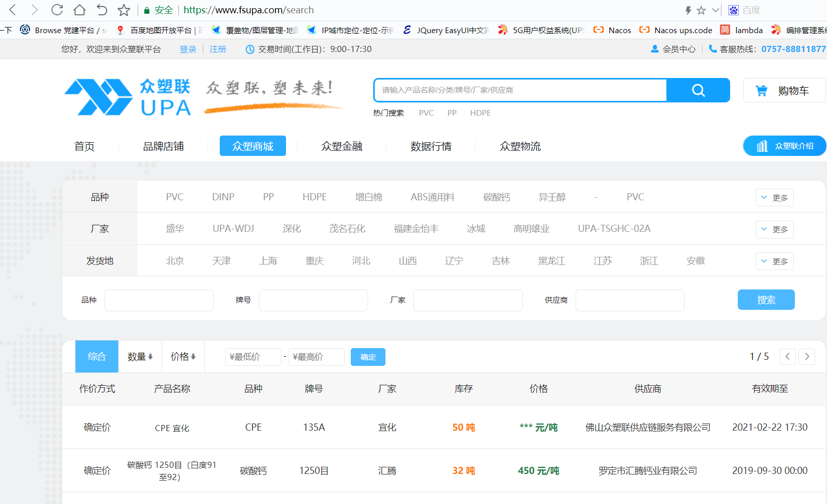Filter by 发货地 黑龙江
This screenshot has height=504, width=827.
(x=552, y=261)
